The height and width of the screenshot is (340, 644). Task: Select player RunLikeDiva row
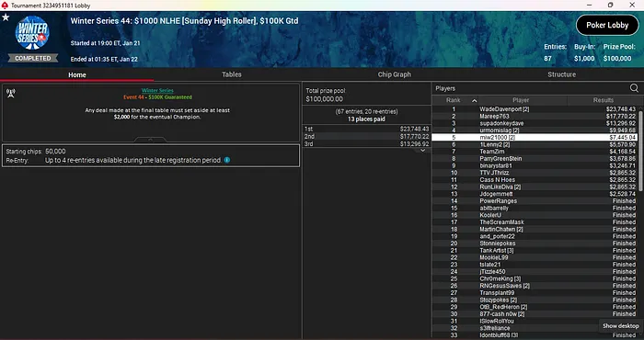(535, 187)
